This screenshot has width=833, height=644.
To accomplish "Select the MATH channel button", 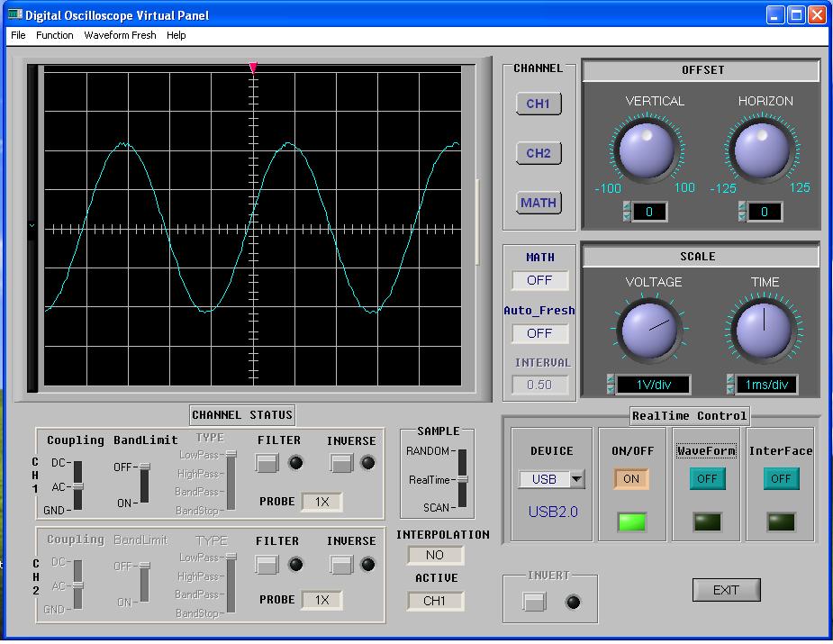I will pos(538,203).
